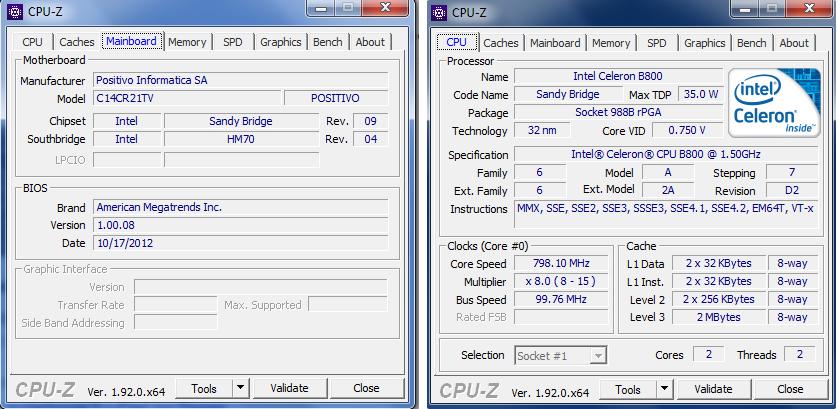838x409 pixels.
Task: Click the Specification field Celeron CPU B800 @ 1.50GHz
Action: tap(666, 155)
